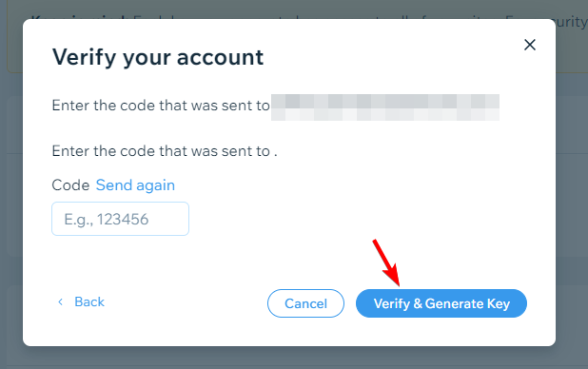Dismiss the modal with the X icon
This screenshot has width=588, height=369.
click(x=530, y=45)
